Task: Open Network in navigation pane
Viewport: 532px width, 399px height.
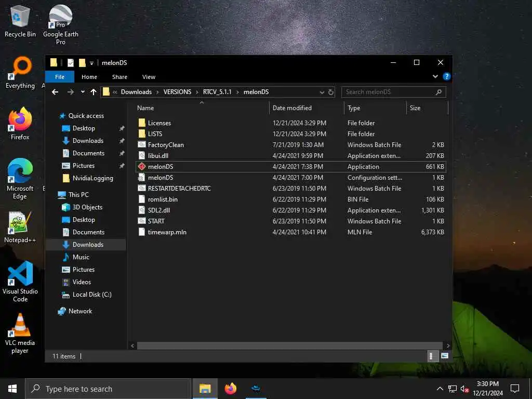Action: tap(80, 311)
